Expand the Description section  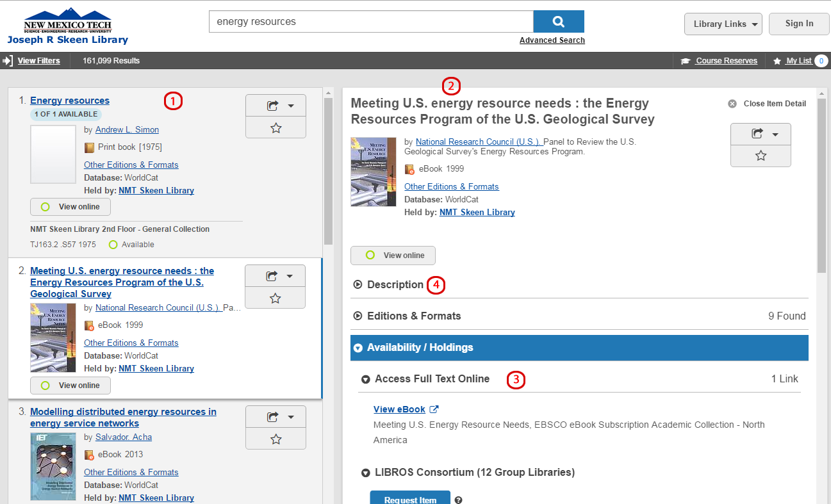coord(388,284)
